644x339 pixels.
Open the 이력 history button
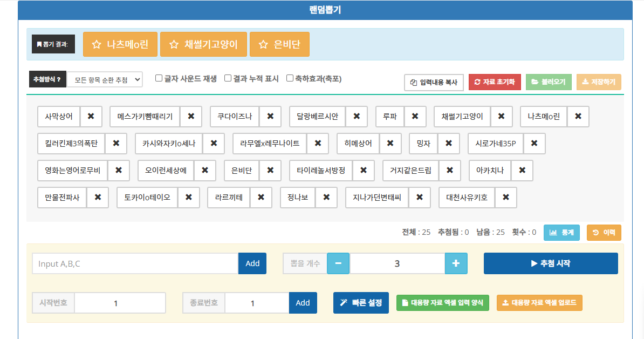click(604, 233)
